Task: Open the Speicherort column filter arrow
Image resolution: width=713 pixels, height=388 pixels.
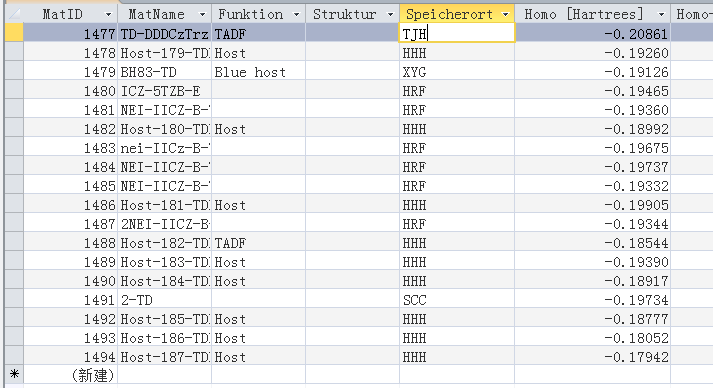Action: click(505, 15)
